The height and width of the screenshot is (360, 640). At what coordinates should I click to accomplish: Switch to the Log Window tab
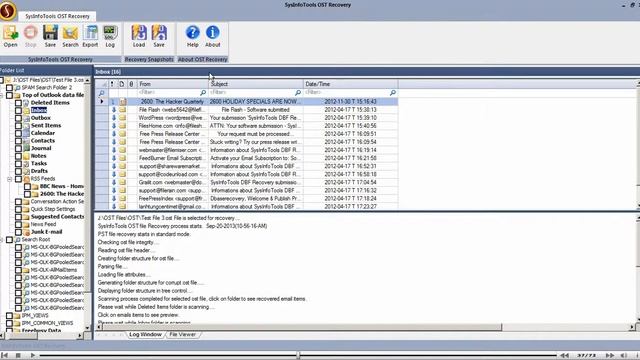pos(145,334)
